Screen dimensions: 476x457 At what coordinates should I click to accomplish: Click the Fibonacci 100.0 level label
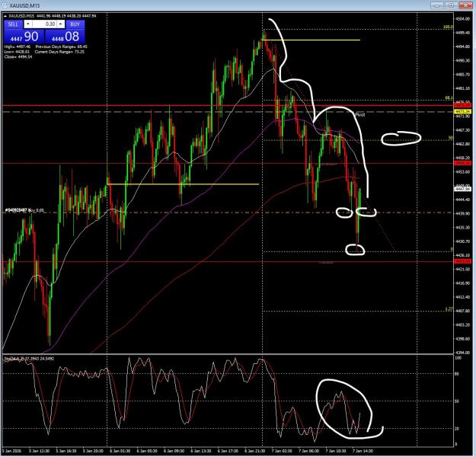click(448, 27)
